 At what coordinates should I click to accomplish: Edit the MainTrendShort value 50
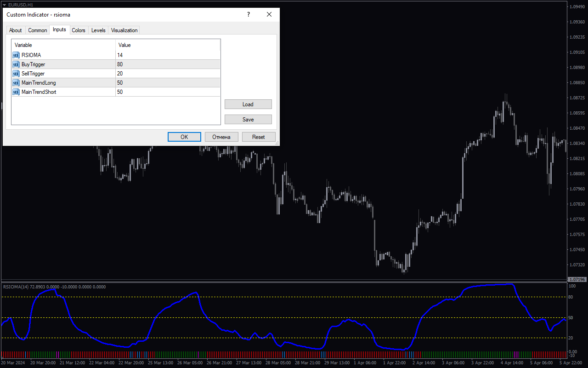[168, 92]
